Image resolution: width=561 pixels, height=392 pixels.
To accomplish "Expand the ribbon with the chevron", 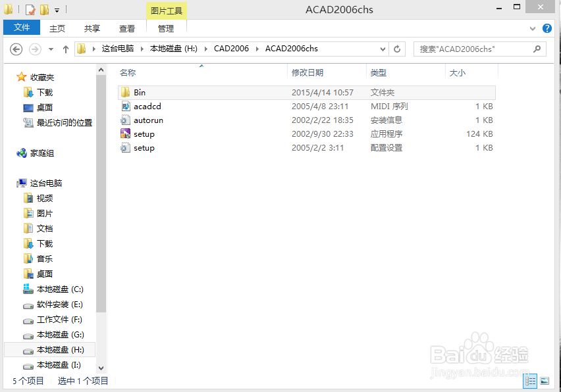I will point(533,28).
